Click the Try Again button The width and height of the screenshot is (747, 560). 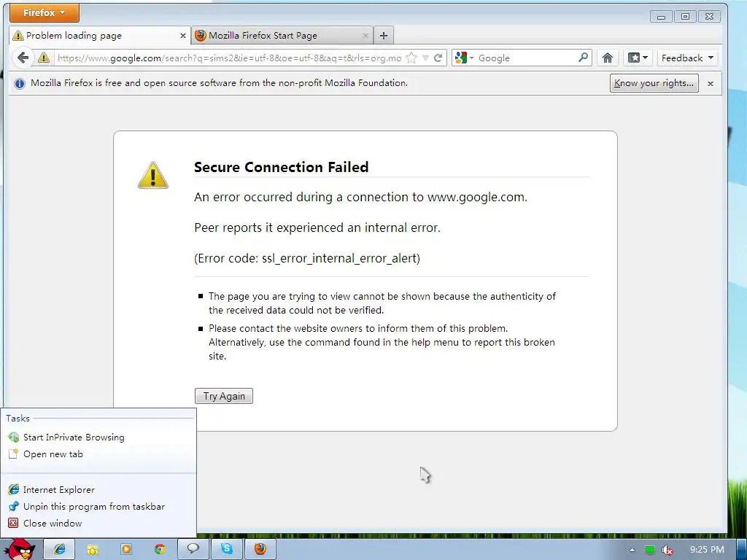click(224, 396)
